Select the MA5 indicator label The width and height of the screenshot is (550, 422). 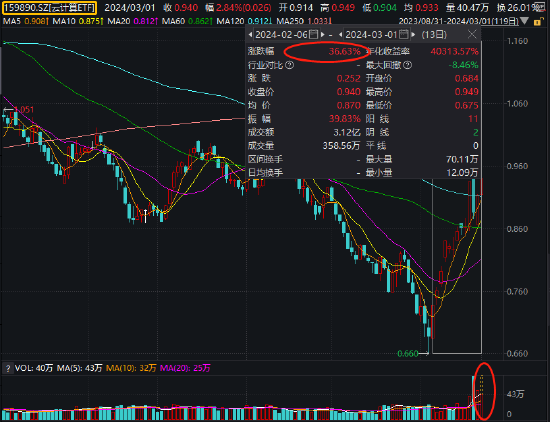[12, 21]
